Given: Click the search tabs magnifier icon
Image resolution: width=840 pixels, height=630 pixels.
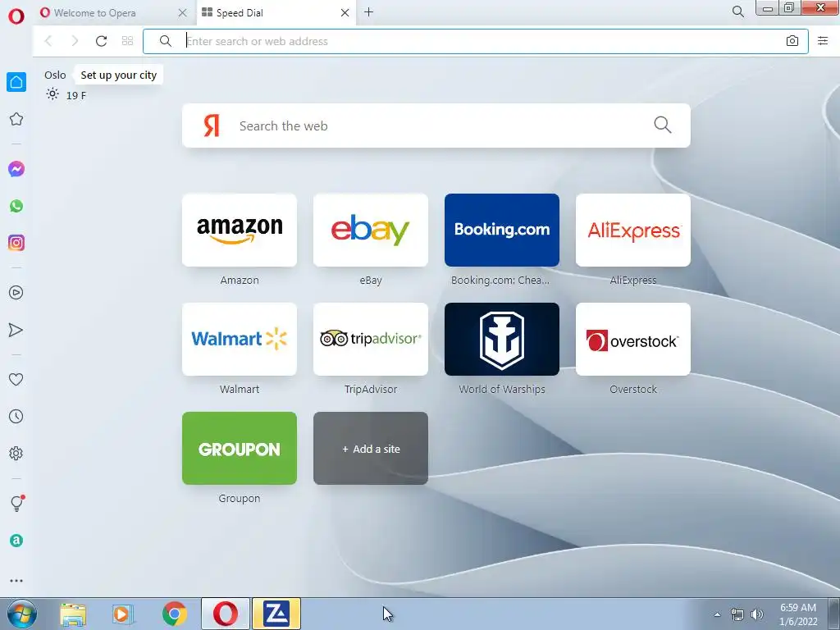Looking at the screenshot, I should pos(738,11).
